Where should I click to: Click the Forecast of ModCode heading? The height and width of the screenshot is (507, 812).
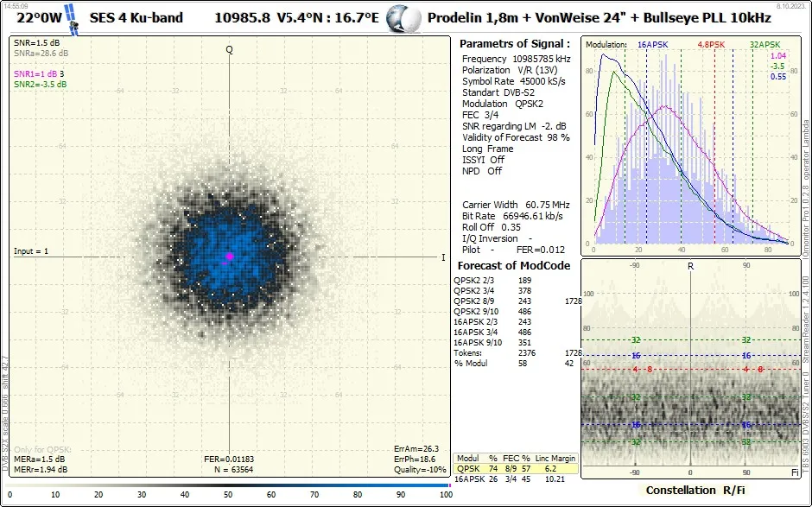tap(513, 265)
